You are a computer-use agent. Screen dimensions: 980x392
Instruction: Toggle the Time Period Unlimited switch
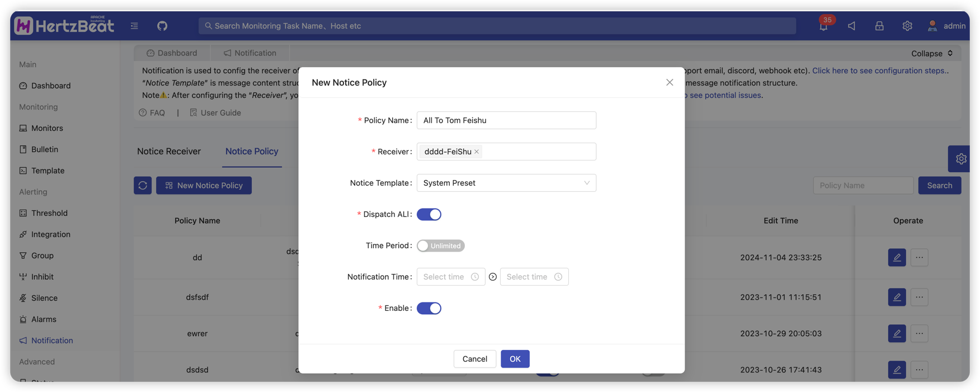pyautogui.click(x=440, y=245)
